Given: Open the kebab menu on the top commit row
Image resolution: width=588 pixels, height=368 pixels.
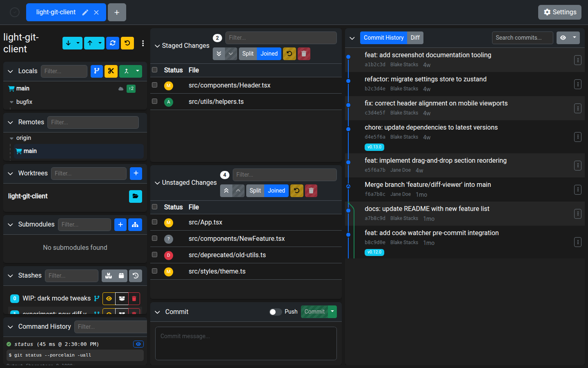Looking at the screenshot, I should click(x=578, y=60).
